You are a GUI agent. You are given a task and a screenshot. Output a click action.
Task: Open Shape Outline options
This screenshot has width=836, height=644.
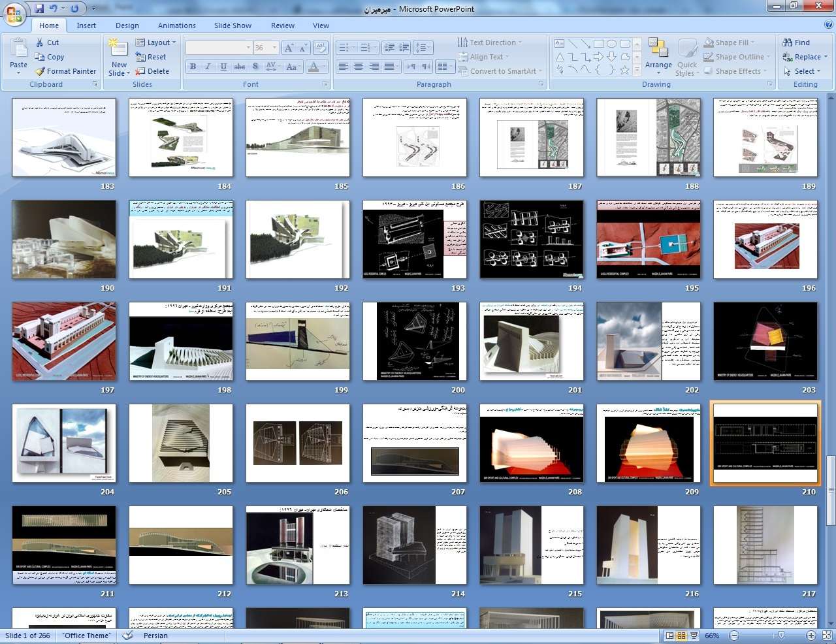coord(738,57)
